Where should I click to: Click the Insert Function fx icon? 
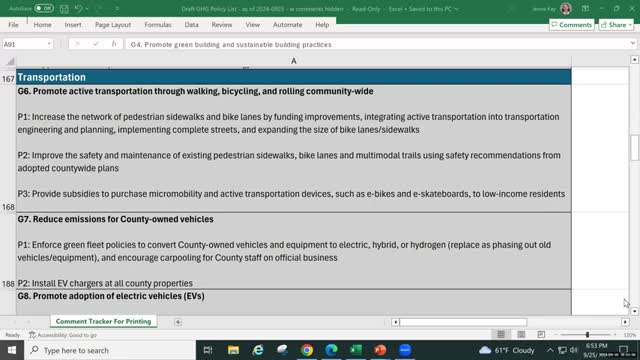(114, 44)
